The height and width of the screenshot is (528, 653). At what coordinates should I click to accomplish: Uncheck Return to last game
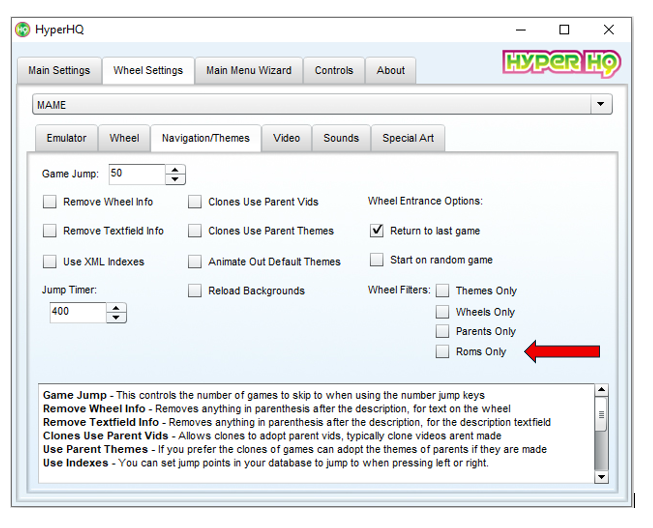(377, 231)
